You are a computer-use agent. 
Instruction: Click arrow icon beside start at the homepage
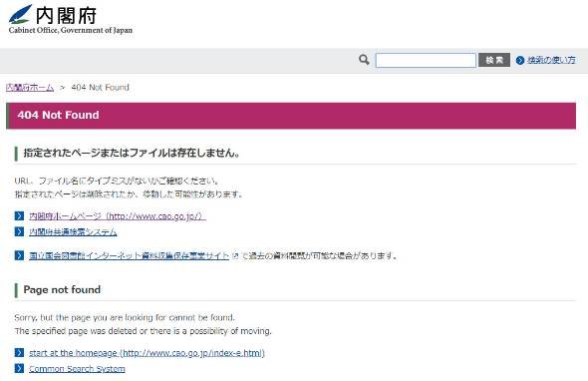pos(19,352)
